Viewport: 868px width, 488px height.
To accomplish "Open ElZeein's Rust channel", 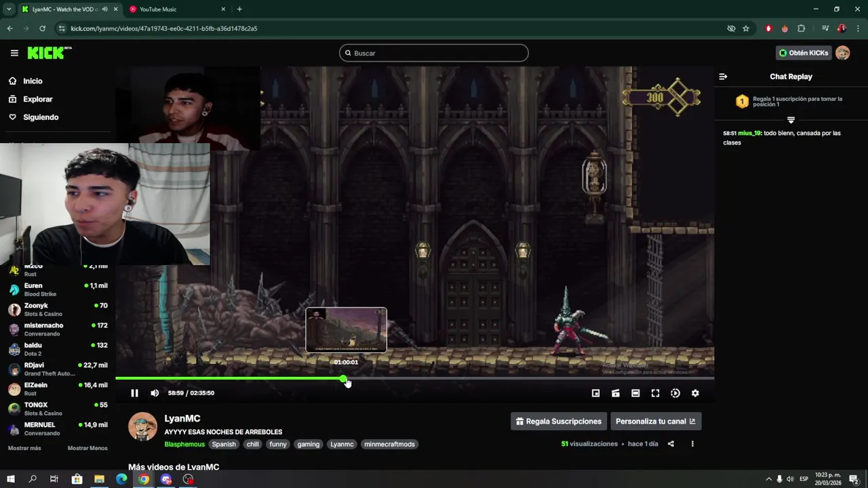I will 58,389.
